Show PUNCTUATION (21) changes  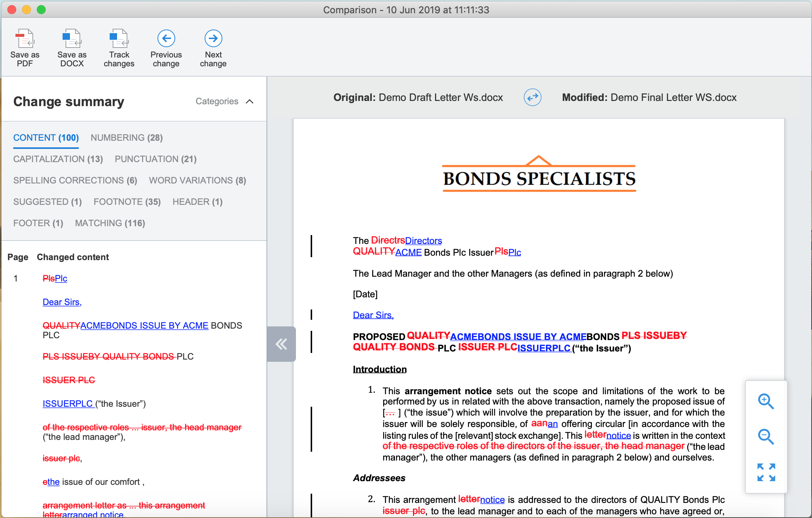pos(156,159)
